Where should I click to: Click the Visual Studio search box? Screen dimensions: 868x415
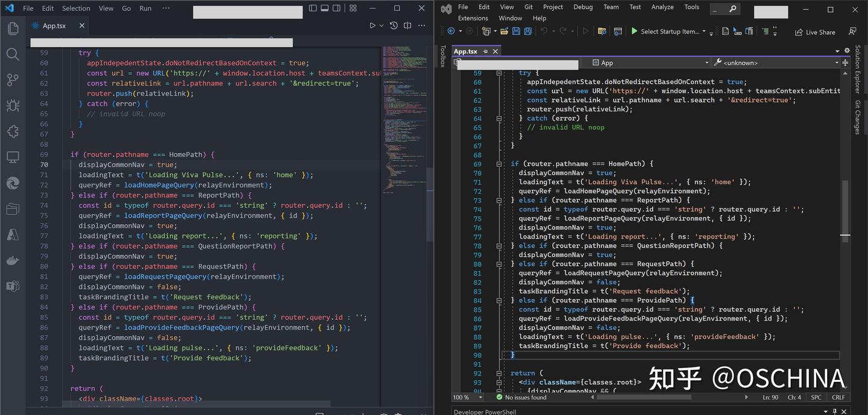(725, 9)
